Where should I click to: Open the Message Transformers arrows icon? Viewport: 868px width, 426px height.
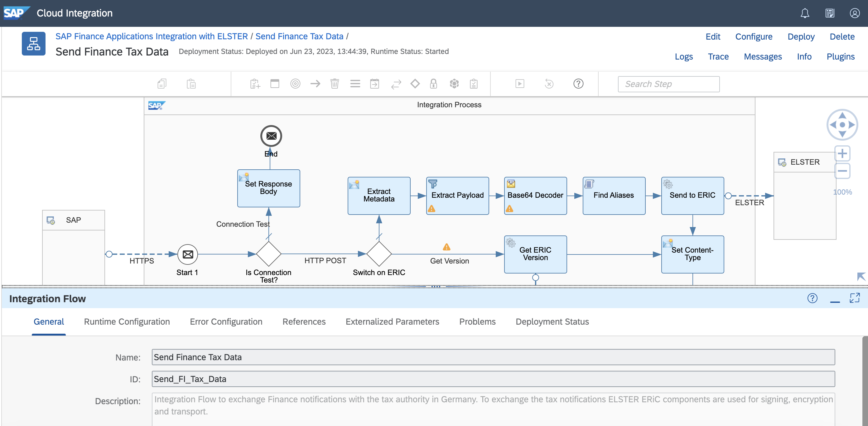pos(396,84)
